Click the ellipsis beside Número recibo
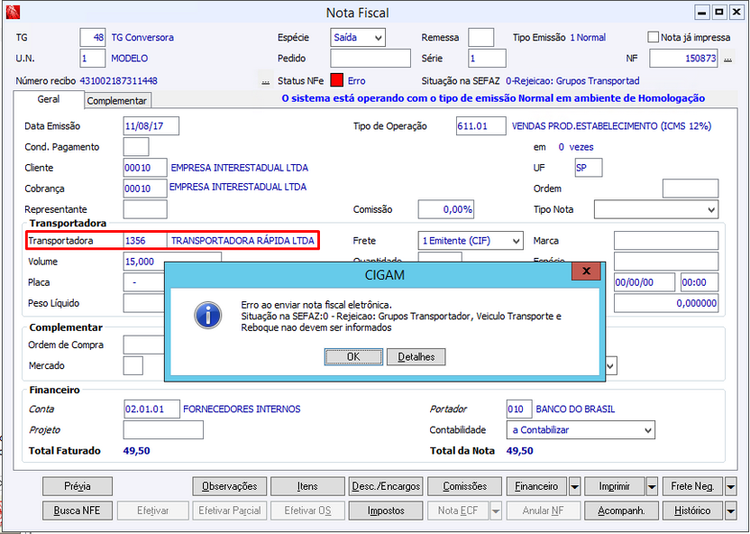 (x=265, y=81)
